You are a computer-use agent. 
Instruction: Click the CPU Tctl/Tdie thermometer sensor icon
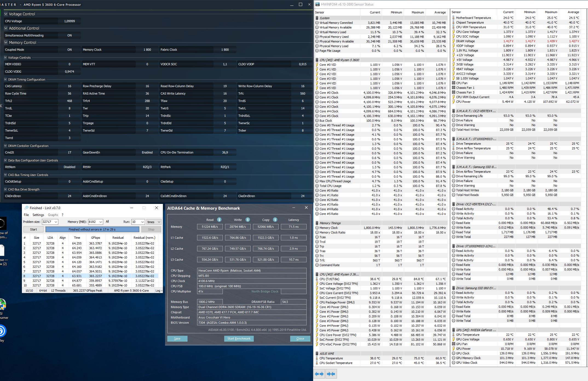317,279
